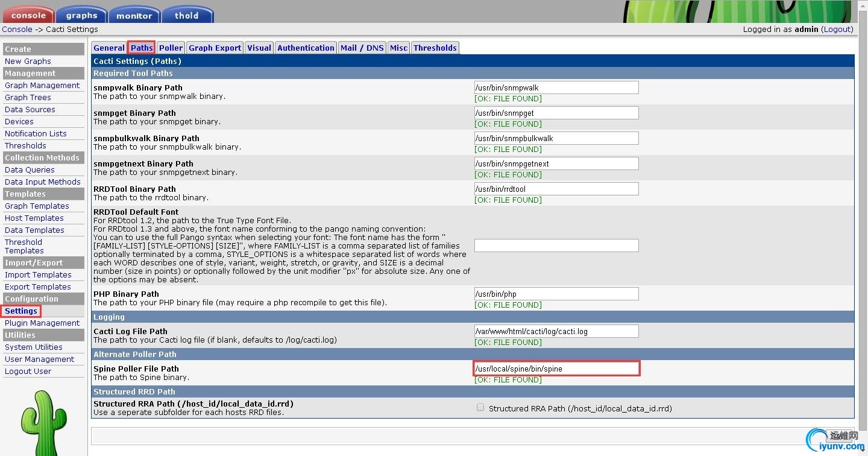Click Logout User in sidebar
This screenshot has height=456, width=868.
28,371
